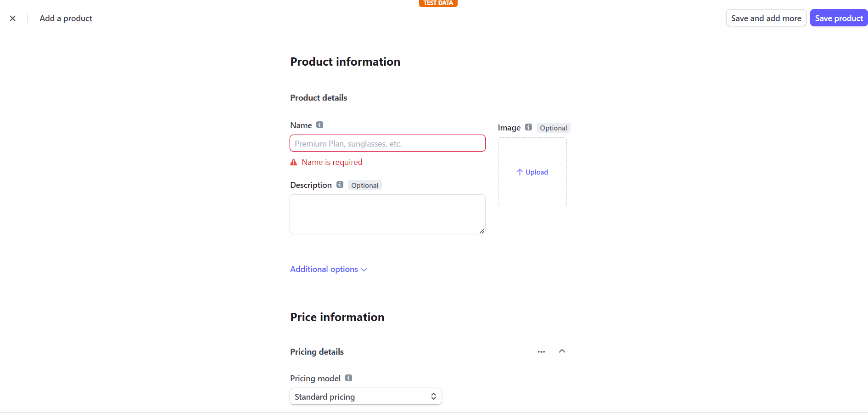Focus the Description text area
Screen dimensions: 868x413
click(x=387, y=214)
